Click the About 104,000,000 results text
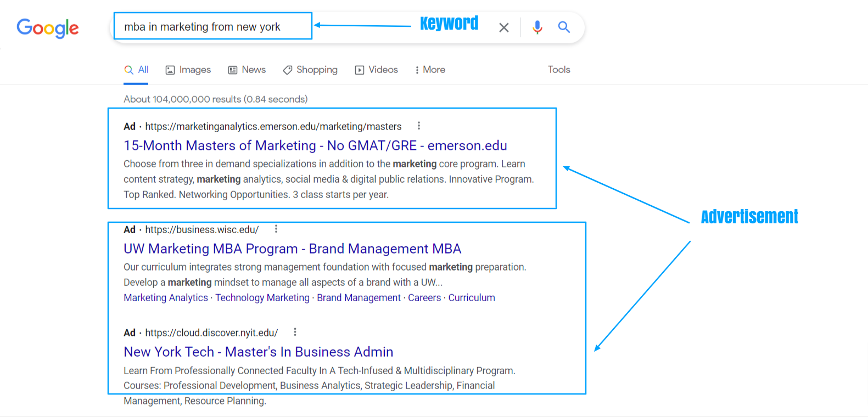Screen dimensions: 868x417 (x=215, y=99)
